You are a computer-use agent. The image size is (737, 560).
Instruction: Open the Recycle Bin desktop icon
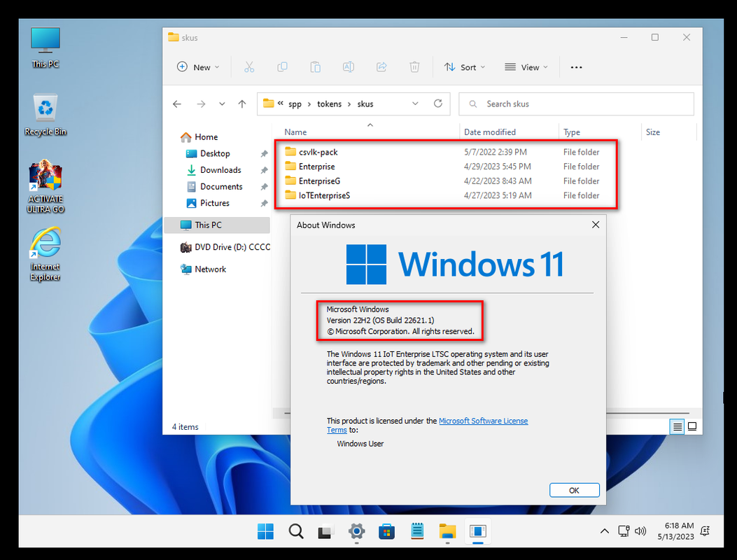(x=45, y=115)
